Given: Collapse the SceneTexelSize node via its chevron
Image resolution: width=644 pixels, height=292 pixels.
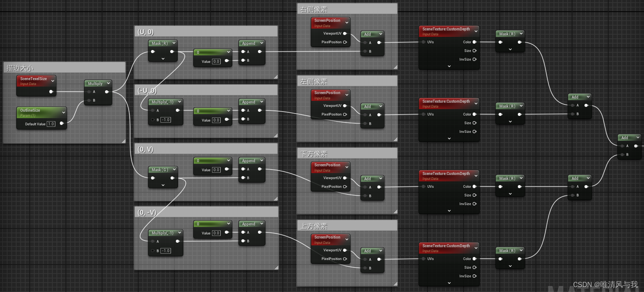Looking at the screenshot, I should click(53, 81).
